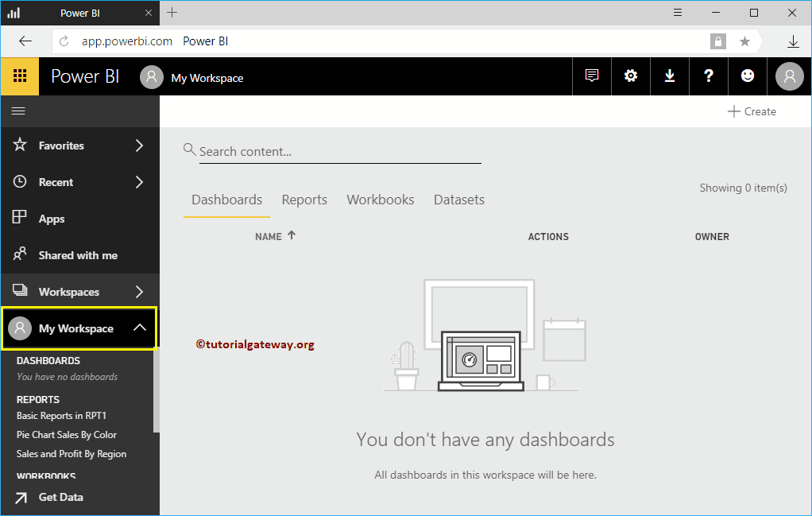Click the lock icon in address bar

point(717,41)
